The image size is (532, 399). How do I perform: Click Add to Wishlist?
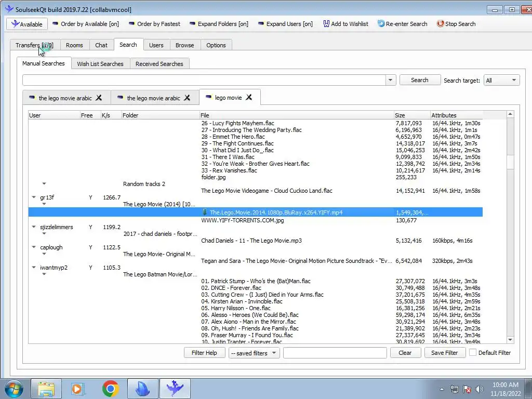[345, 24]
